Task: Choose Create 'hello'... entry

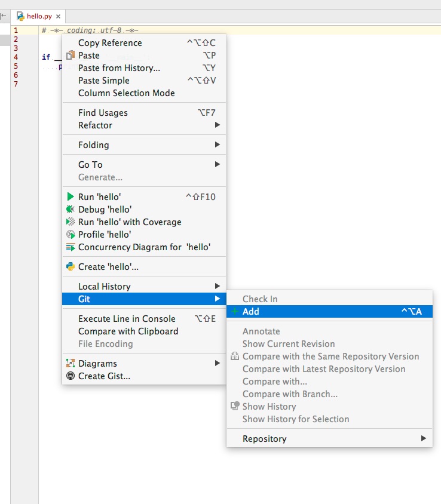Action: click(x=144, y=266)
